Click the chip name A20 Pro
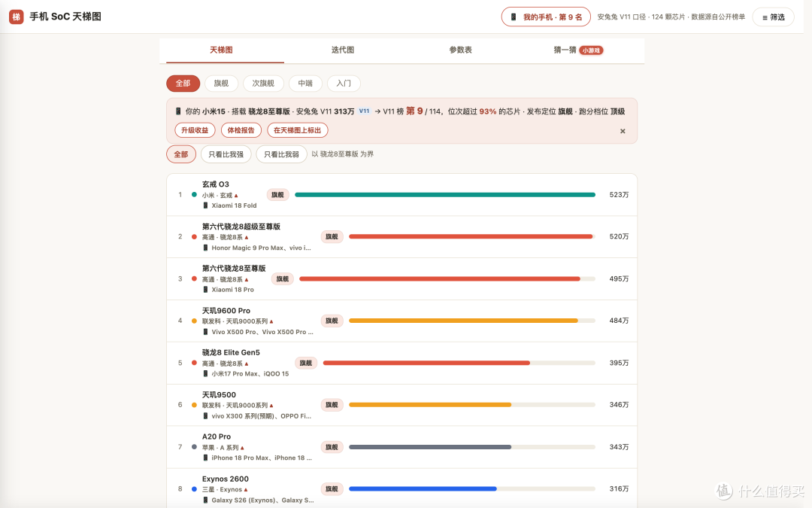This screenshot has width=812, height=508. [x=217, y=437]
